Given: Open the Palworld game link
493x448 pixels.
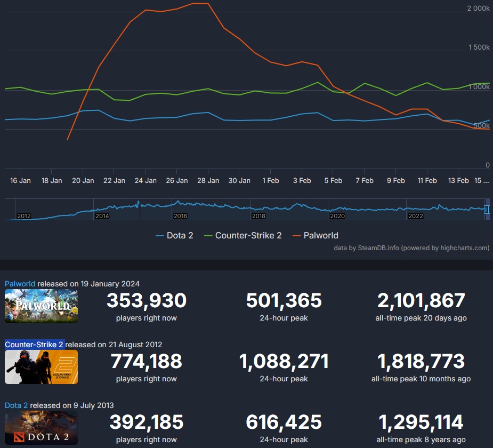Looking at the screenshot, I should pyautogui.click(x=20, y=284).
